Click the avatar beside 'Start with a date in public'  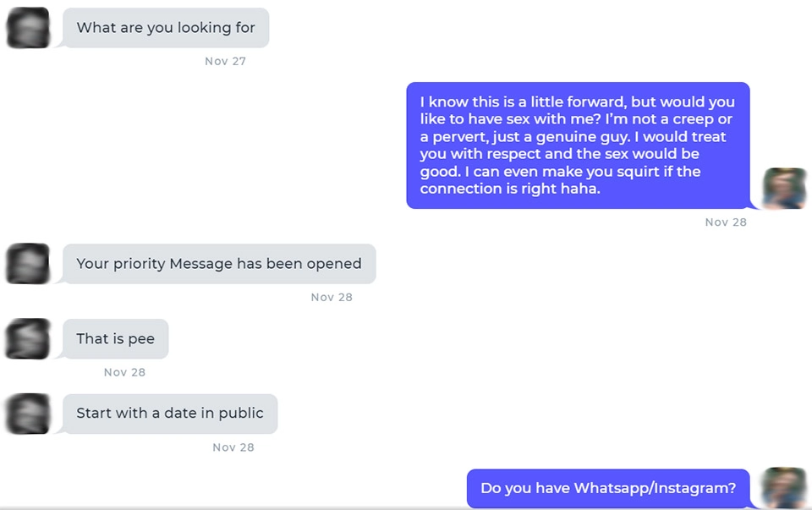28,414
